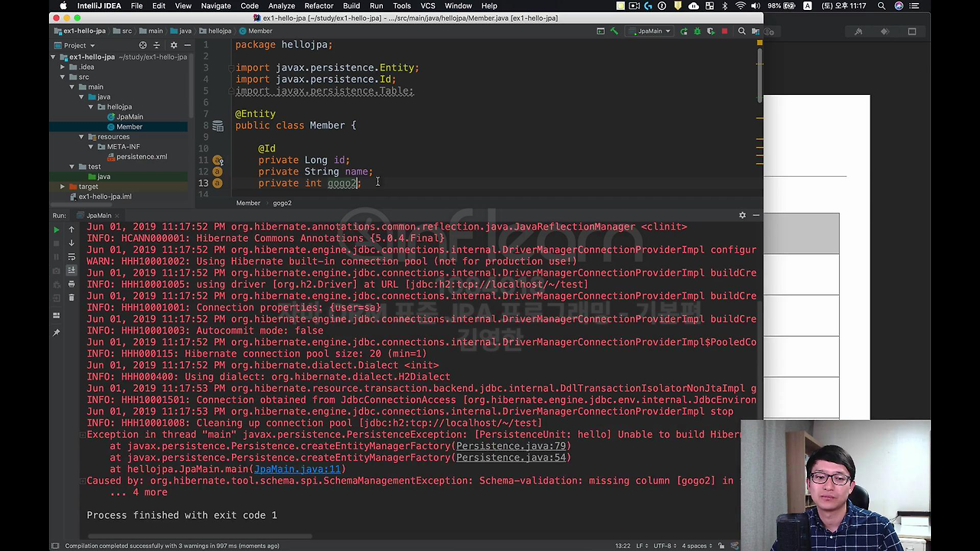
Task: Open the VCS menu
Action: [428, 5]
